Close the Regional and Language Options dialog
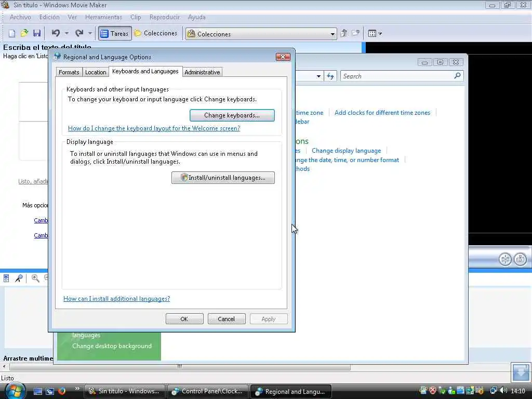Viewport: 532px width, 399px height. tap(283, 57)
